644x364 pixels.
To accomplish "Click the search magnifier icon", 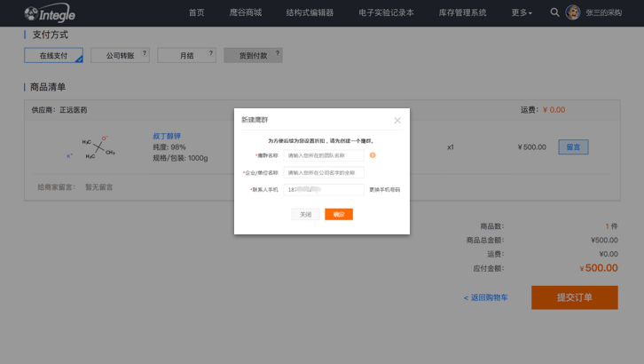I will (x=554, y=12).
